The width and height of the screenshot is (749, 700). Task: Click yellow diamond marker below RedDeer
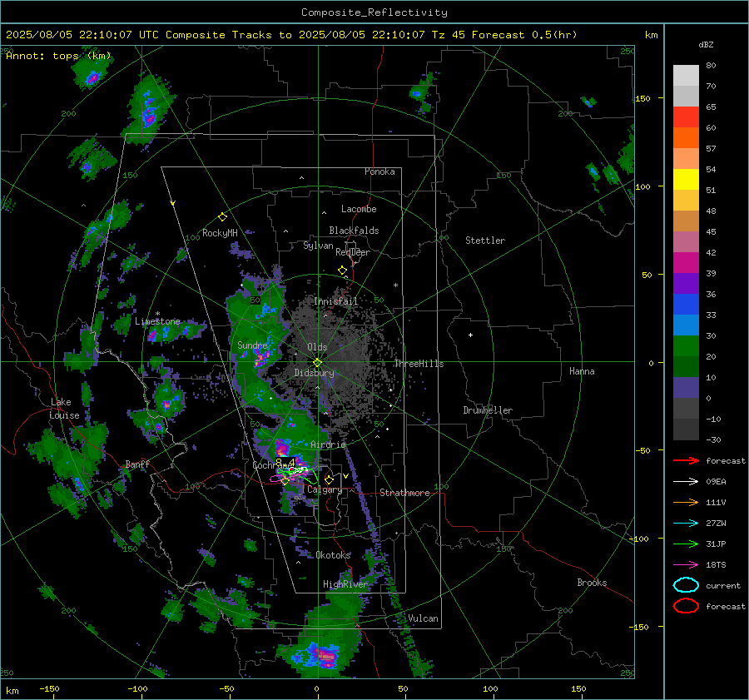click(342, 271)
